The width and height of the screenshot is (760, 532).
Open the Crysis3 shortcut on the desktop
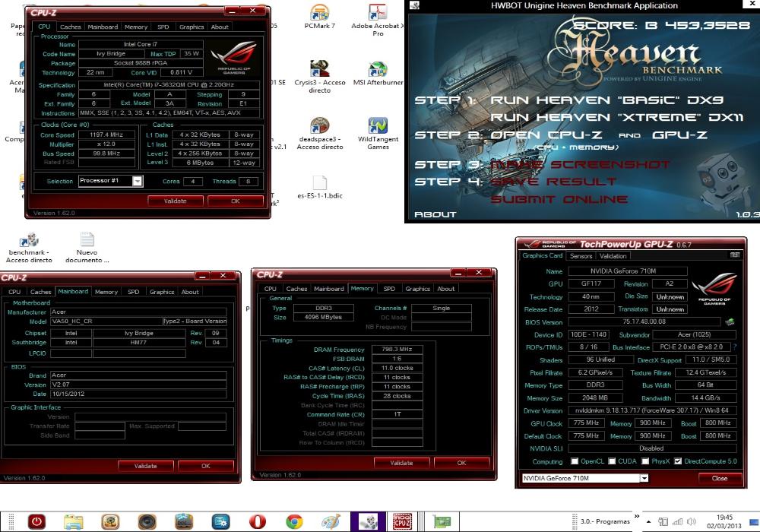click(x=319, y=77)
